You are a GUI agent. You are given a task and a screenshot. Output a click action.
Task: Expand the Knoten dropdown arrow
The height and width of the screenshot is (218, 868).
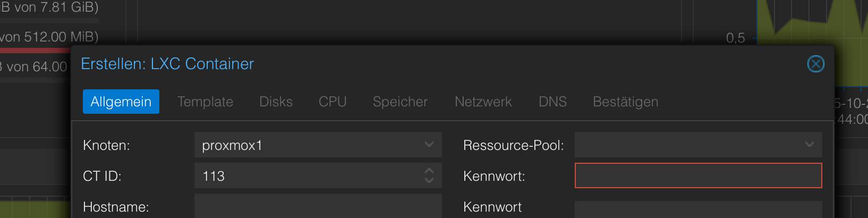point(429,145)
